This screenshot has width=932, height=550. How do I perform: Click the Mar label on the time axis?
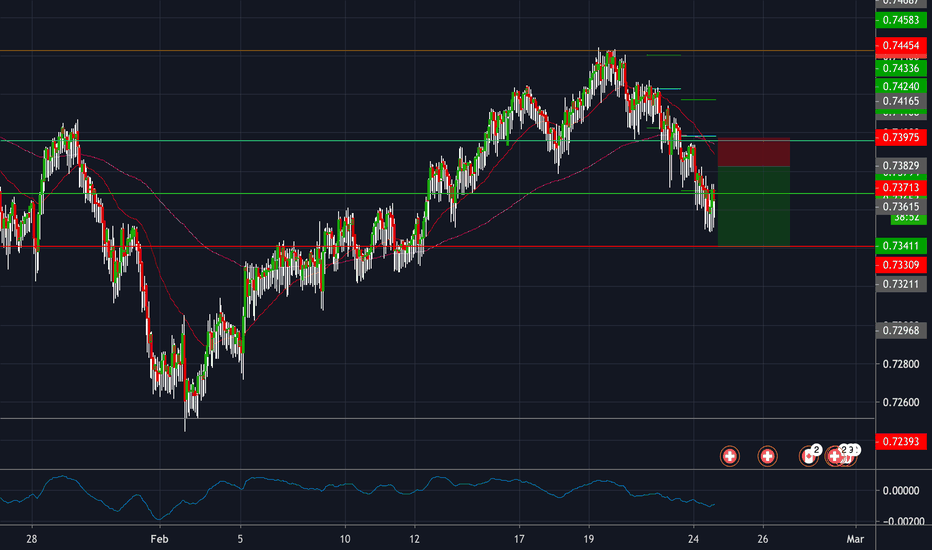click(855, 539)
